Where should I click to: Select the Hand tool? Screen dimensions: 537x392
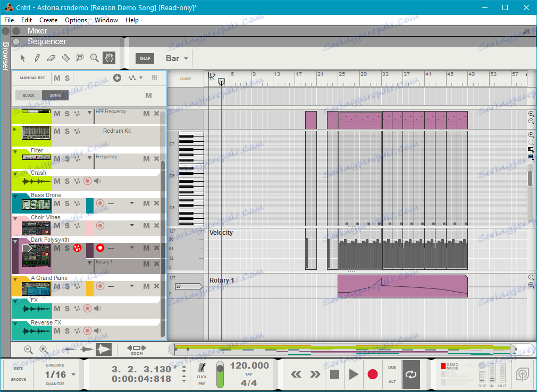[109, 58]
